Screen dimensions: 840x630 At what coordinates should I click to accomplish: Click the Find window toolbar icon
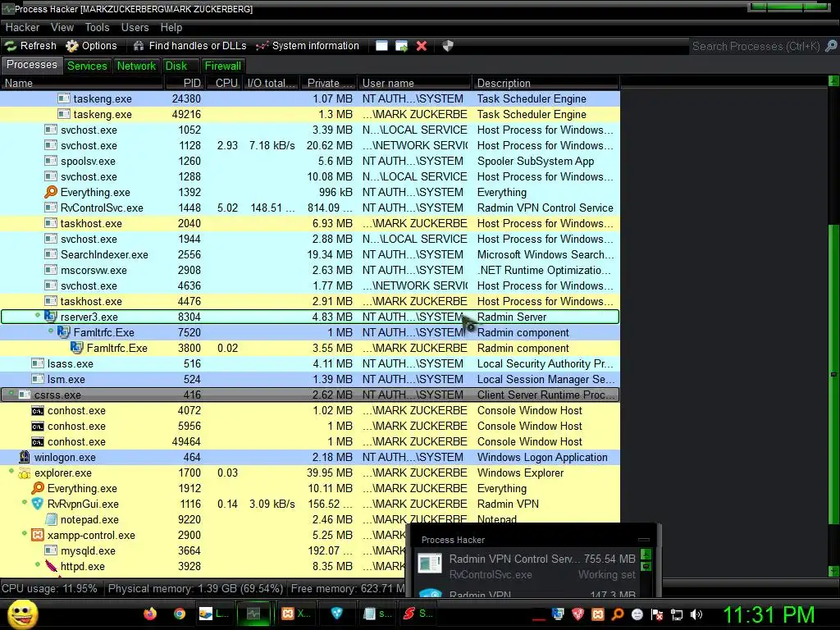(381, 46)
